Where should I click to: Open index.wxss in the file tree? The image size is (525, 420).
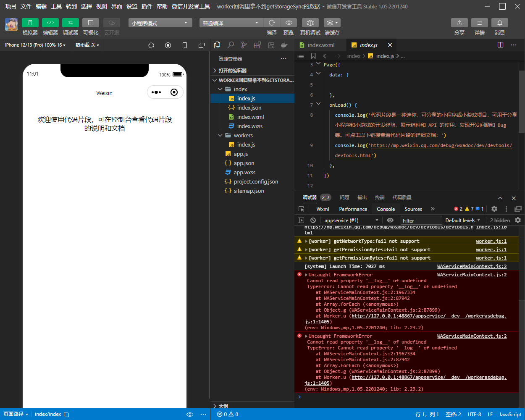tap(252, 126)
